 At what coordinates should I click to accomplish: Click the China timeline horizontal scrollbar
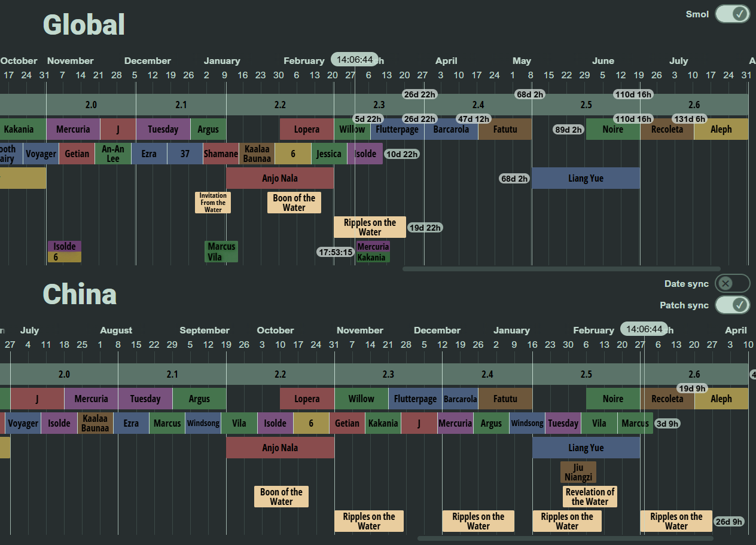[x=565, y=538]
